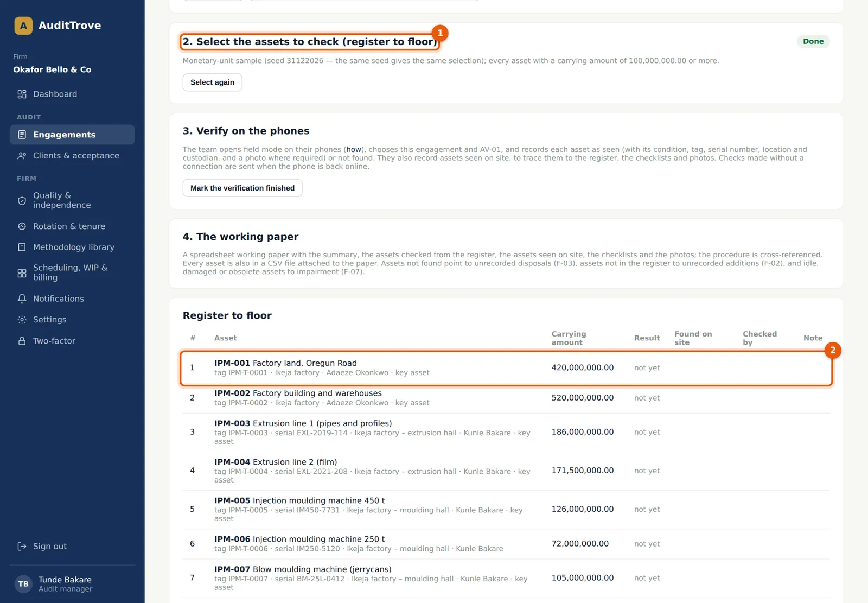Viewport: 868px width, 603px height.
Task: Click the 520,000,000.00 carrying amount
Action: point(583,398)
